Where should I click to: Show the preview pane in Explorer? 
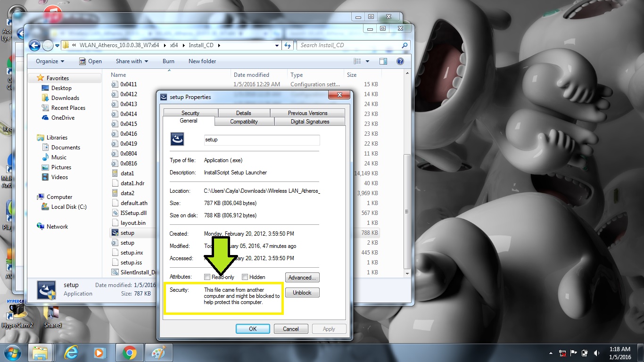coord(383,61)
